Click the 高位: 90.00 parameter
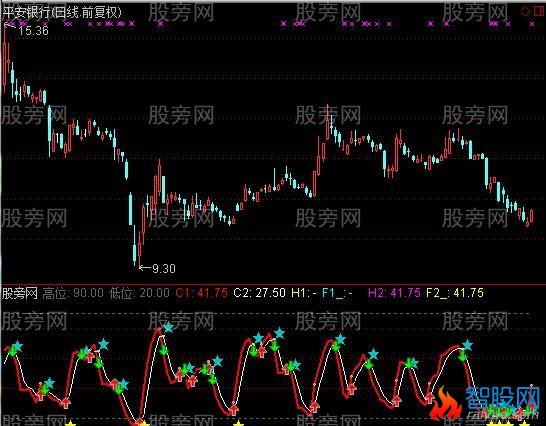This screenshot has height=426, width=546. 73,293
